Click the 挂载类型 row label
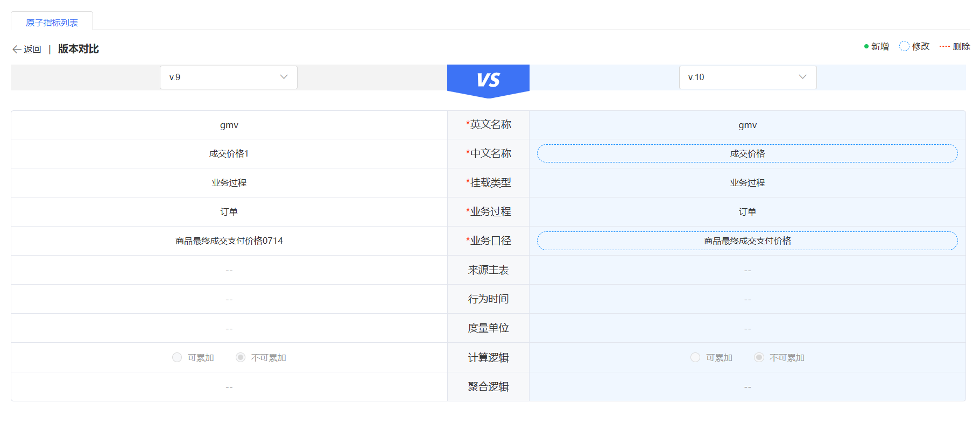Screen dimensions: 980x424 489,183
